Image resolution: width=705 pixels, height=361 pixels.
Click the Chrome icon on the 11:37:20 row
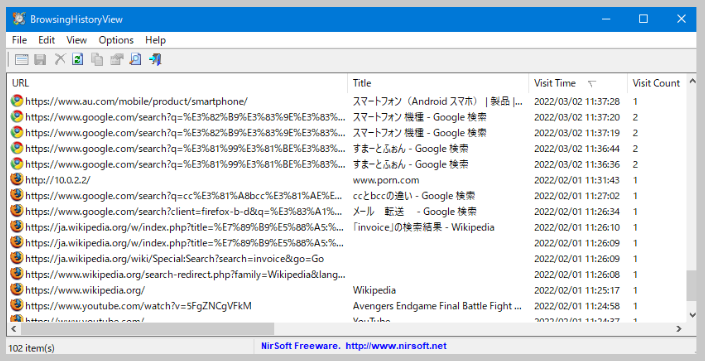17,116
